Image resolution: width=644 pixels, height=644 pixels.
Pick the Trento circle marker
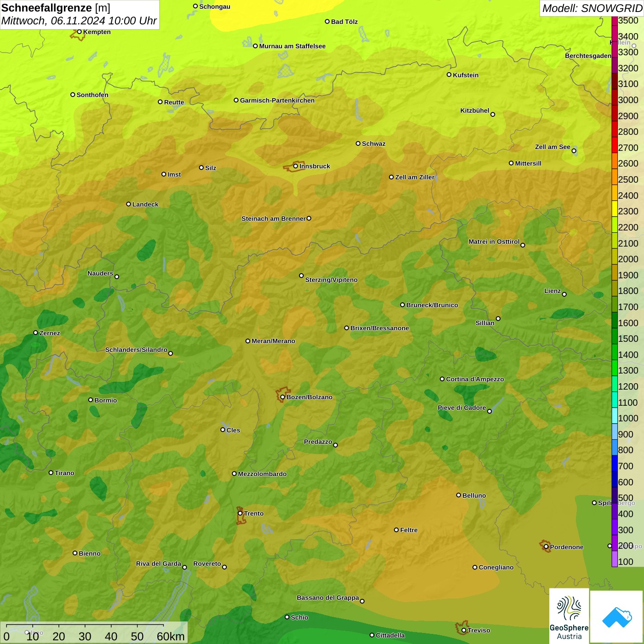[240, 513]
